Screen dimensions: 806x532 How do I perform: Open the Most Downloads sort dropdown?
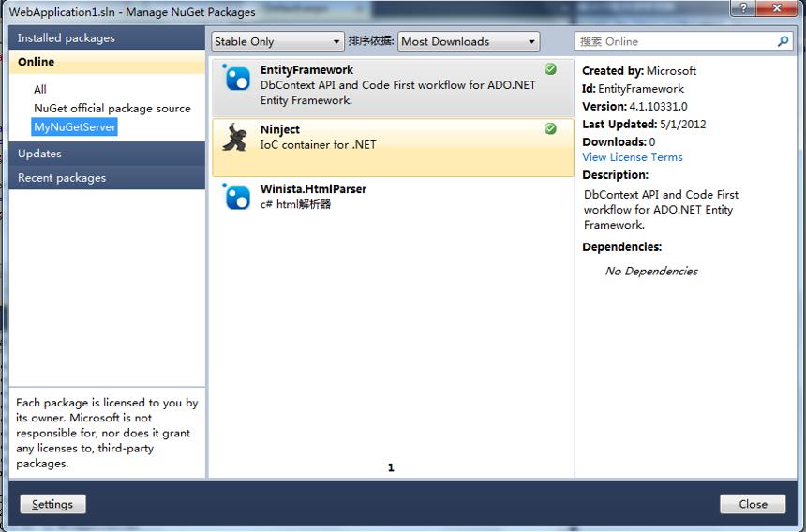[469, 41]
